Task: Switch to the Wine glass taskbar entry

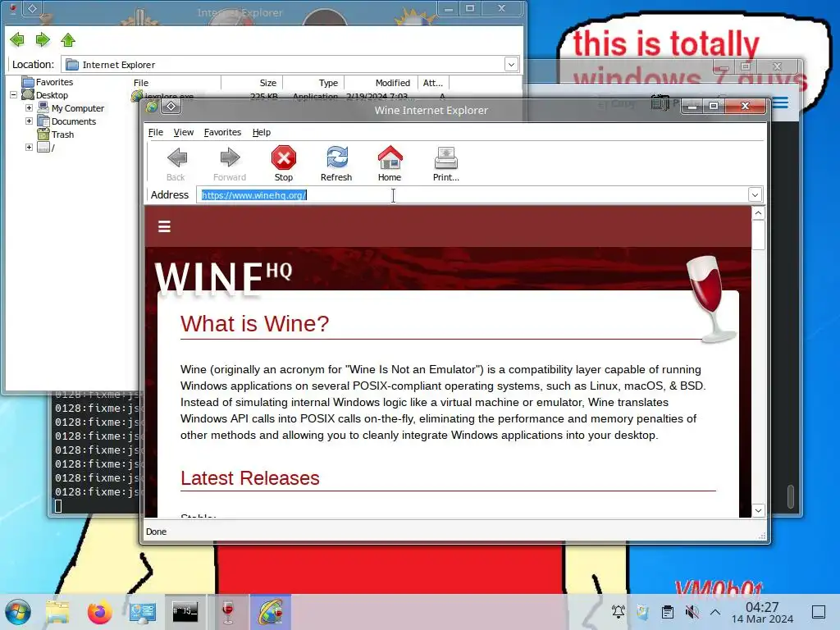Action: click(x=228, y=612)
